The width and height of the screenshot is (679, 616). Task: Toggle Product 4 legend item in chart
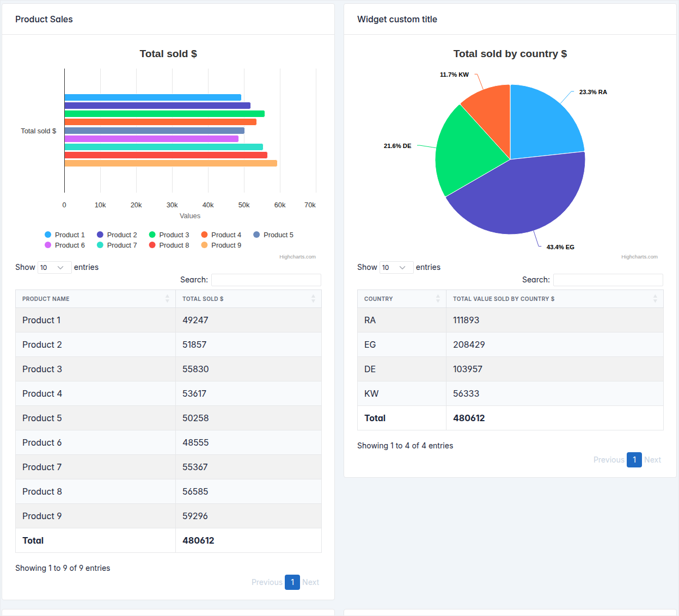221,235
